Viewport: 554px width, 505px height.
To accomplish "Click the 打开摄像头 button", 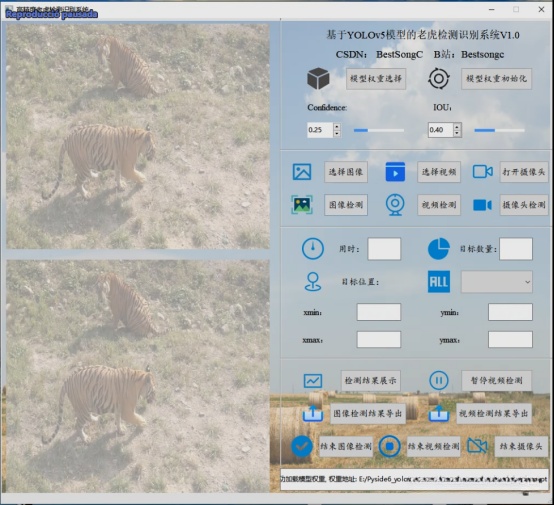I will 524,172.
